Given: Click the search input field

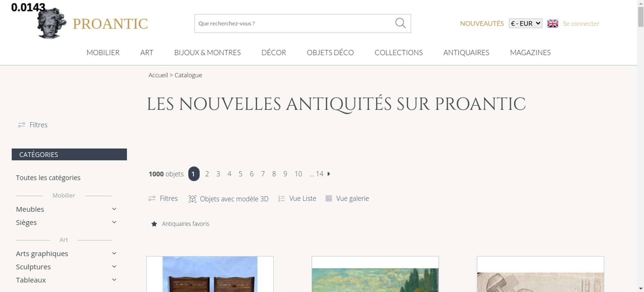Looking at the screenshot, I should (295, 23).
